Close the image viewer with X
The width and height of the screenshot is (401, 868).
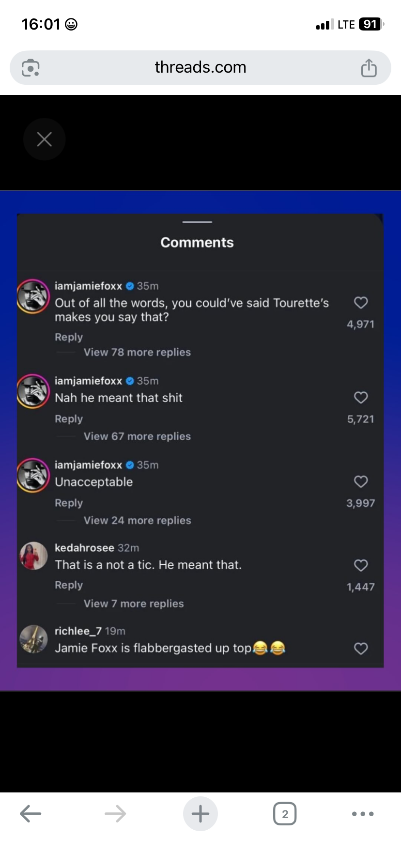coord(44,139)
